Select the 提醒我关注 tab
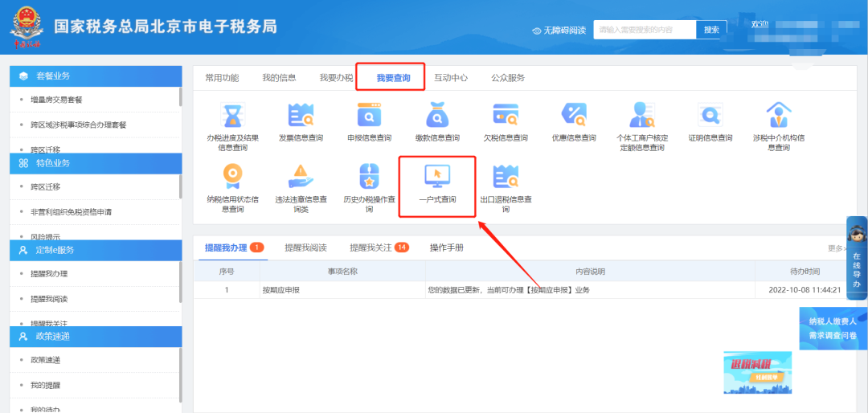The width and height of the screenshot is (868, 413). tap(379, 247)
